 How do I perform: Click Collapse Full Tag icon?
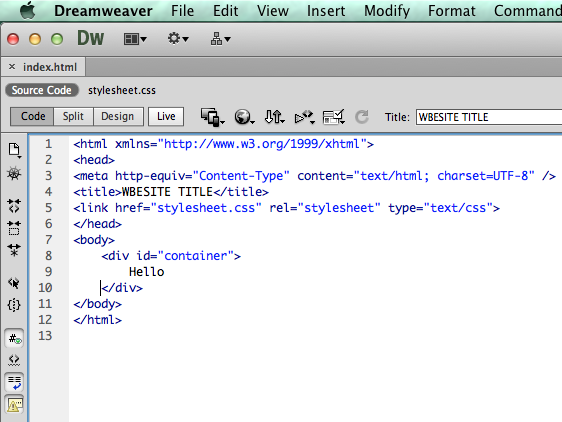pos(14,206)
